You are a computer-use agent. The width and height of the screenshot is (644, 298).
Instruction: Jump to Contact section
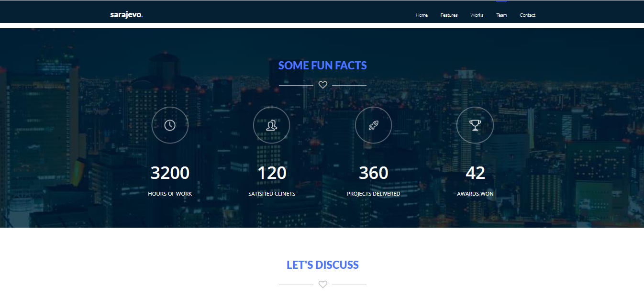[x=527, y=15]
